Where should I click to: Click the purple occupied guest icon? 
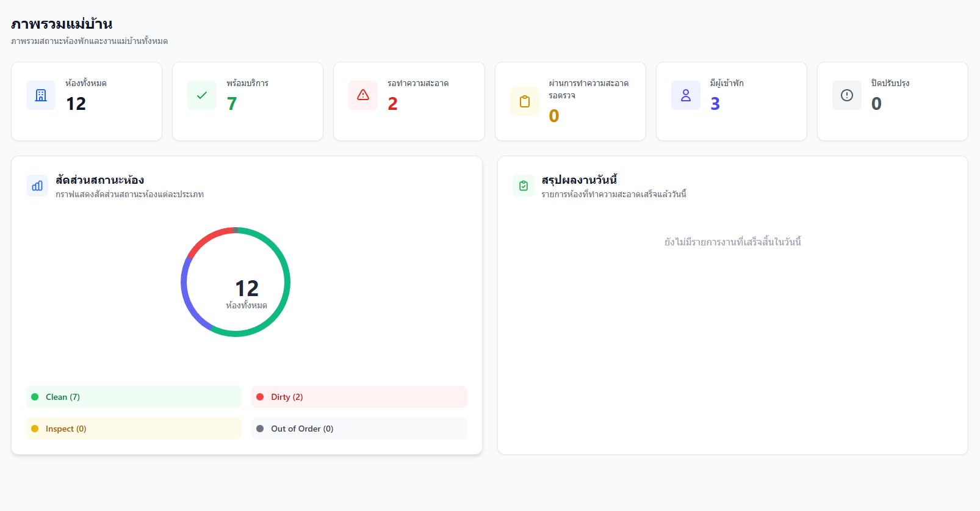[686, 95]
